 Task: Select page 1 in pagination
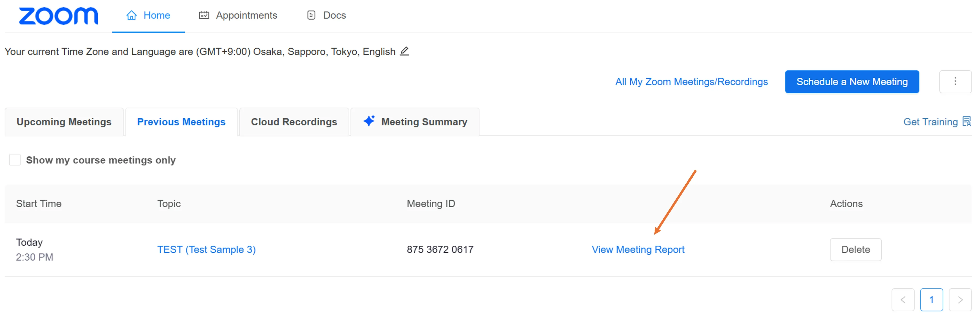[x=931, y=300]
